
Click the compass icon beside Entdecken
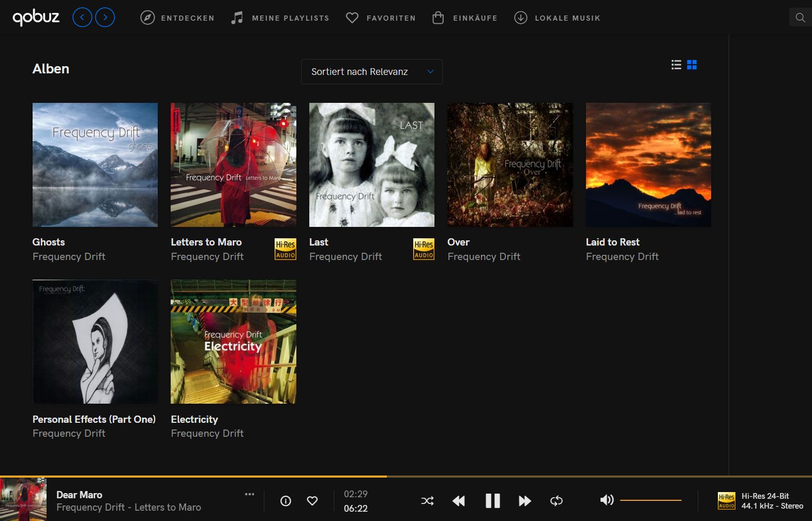[x=147, y=18]
